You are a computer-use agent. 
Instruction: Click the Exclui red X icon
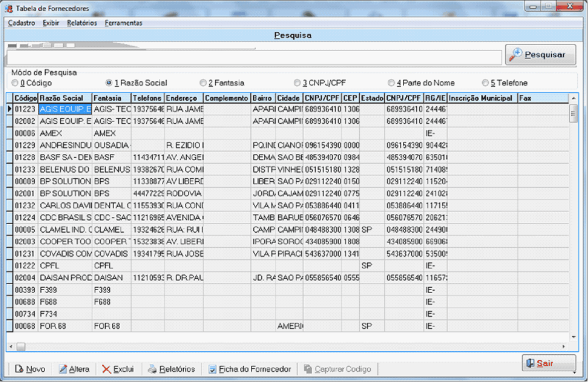pos(107,369)
